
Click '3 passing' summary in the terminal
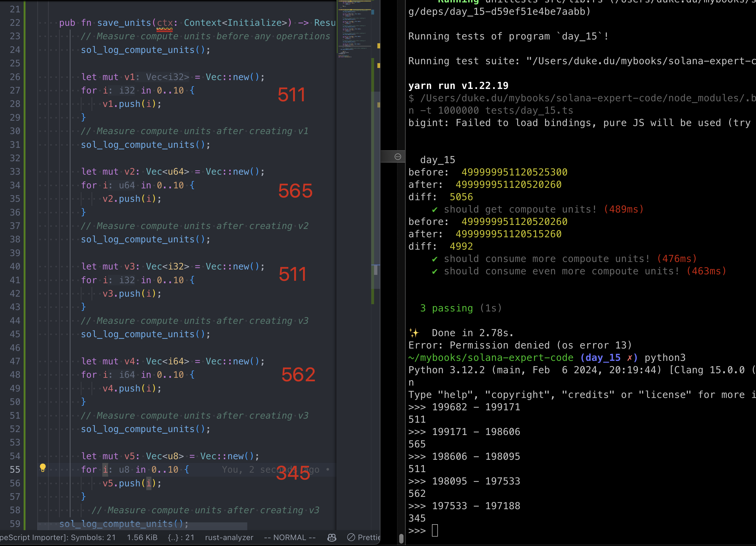click(446, 308)
